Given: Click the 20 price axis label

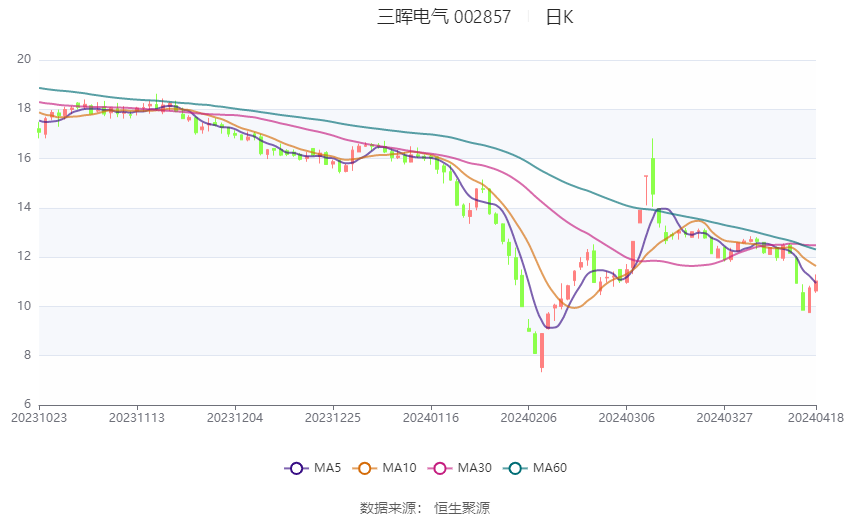Looking at the screenshot, I should click(24, 59).
